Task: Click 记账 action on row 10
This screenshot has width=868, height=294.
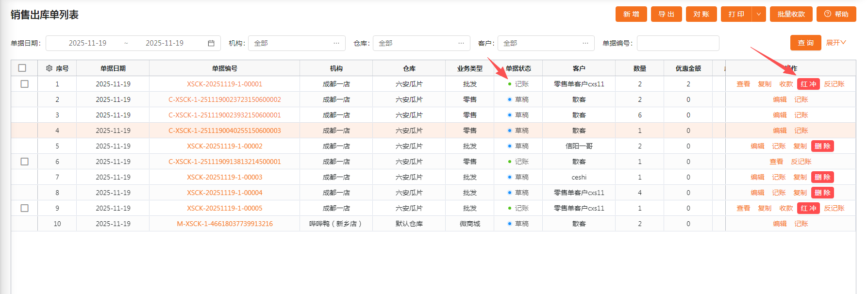Action: coord(801,224)
